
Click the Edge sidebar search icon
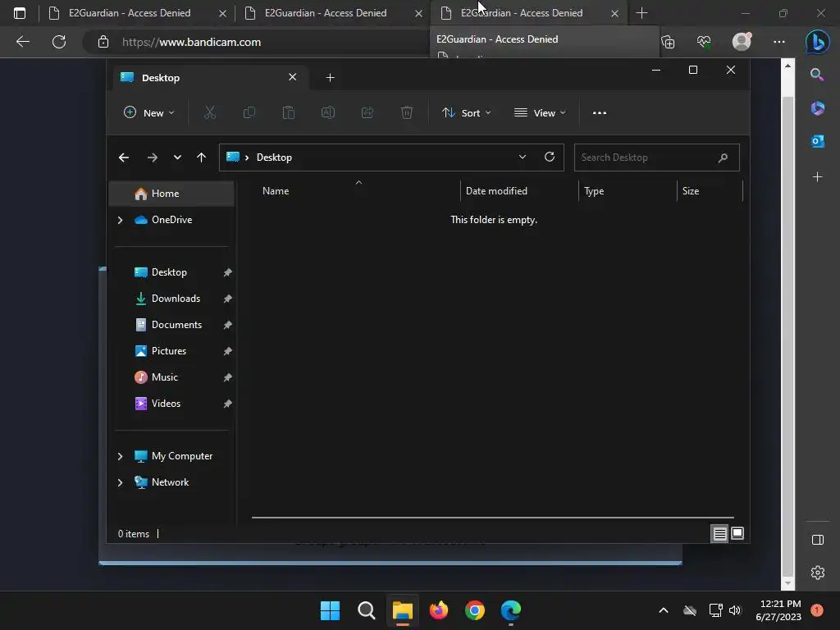tap(817, 75)
